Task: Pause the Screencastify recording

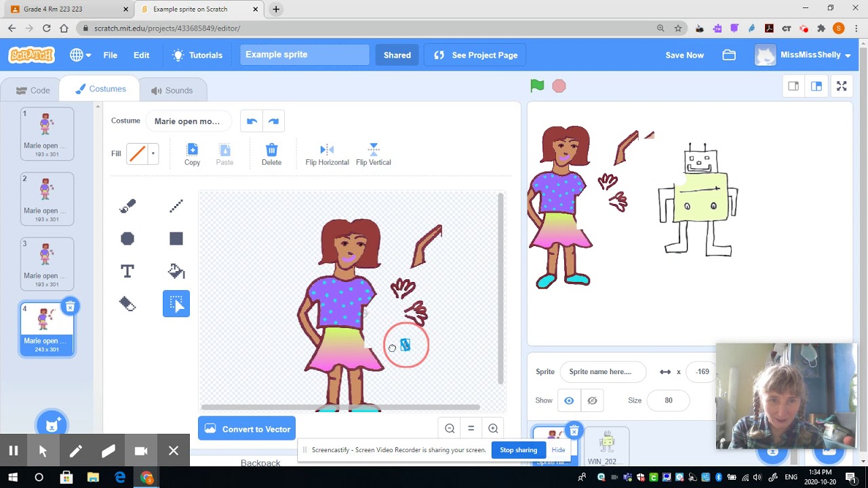Action: [x=13, y=451]
